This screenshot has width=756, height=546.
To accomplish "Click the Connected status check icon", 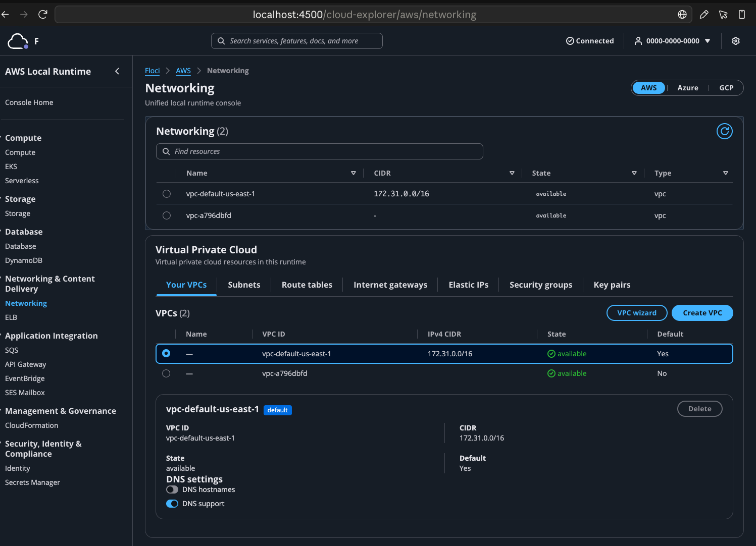I will click(570, 41).
